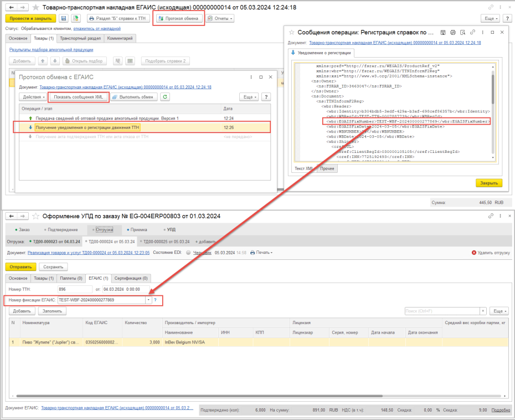515x420 pixels.
Task: Select the Приемка stage in the UPD window
Action: [137, 230]
